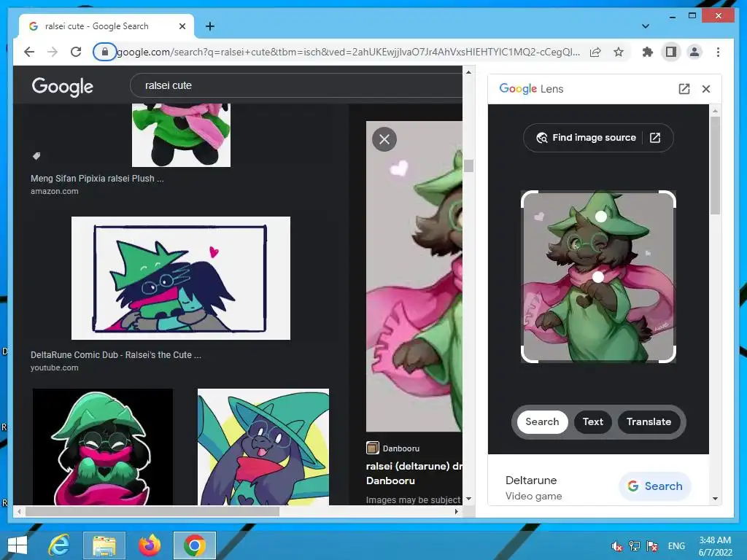Open the DeltaRune Comic Dub hug thumbnail
Viewport: 747px width, 560px height.
click(181, 278)
